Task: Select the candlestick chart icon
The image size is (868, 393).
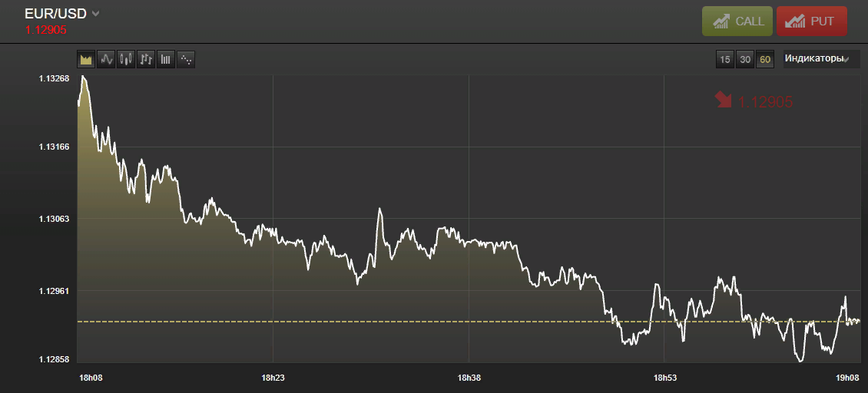Action: pyautogui.click(x=126, y=59)
